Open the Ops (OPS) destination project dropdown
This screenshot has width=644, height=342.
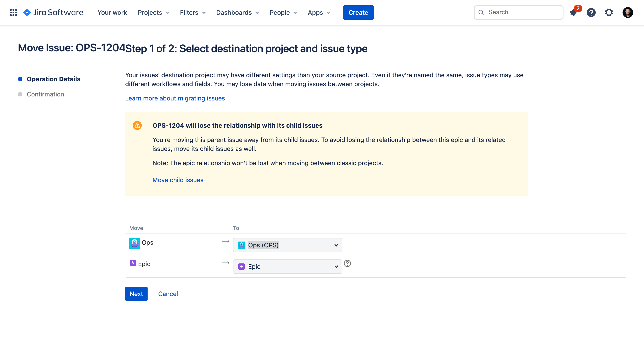[287, 245]
